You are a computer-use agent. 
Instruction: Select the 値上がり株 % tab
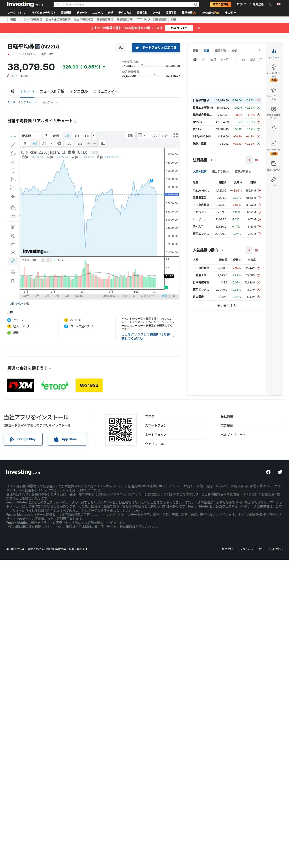(x=220, y=171)
